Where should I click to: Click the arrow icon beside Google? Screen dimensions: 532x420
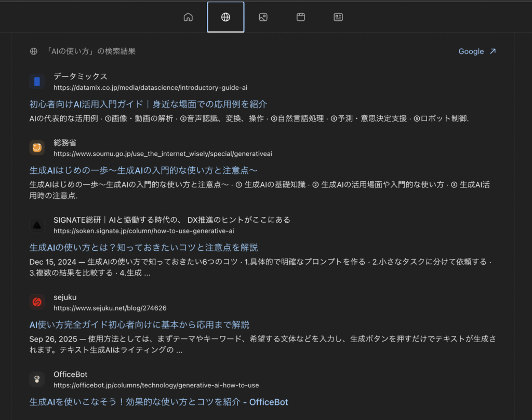(x=493, y=51)
